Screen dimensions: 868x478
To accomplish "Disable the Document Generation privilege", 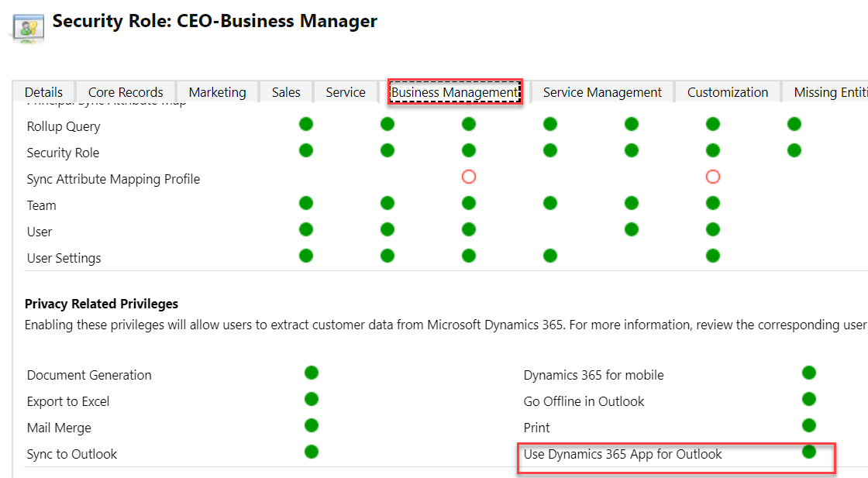I will [x=311, y=373].
